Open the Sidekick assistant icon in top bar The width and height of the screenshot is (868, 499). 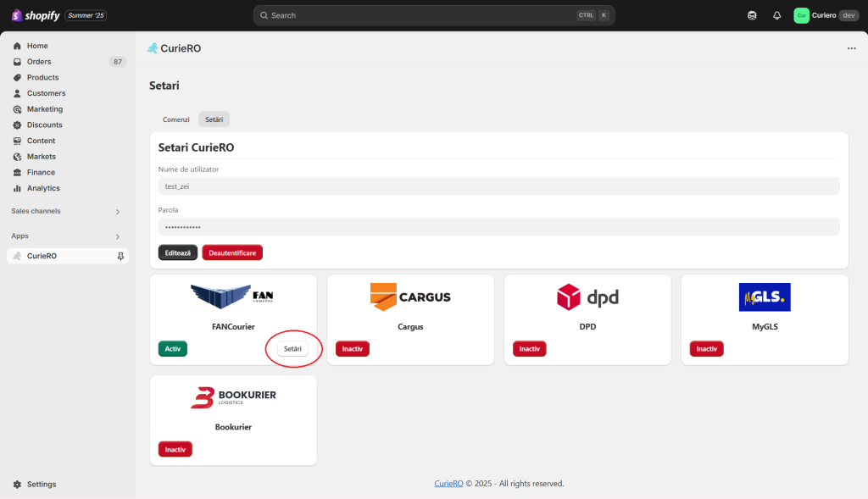[752, 15]
